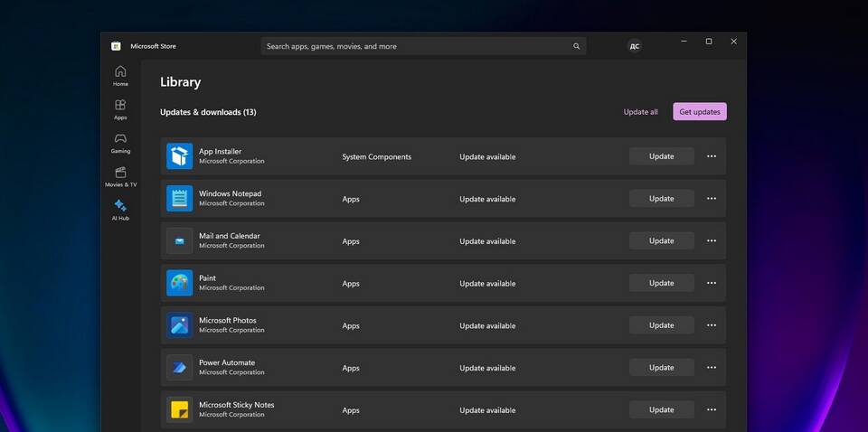Screen dimensions: 868x432
Task: Click the search magnifier icon
Action: click(x=576, y=46)
